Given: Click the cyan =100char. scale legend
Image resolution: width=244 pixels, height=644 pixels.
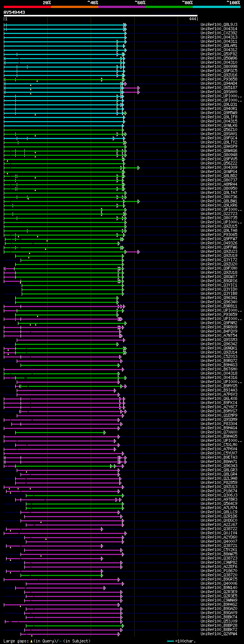Looking at the screenshot, I should point(181,641).
